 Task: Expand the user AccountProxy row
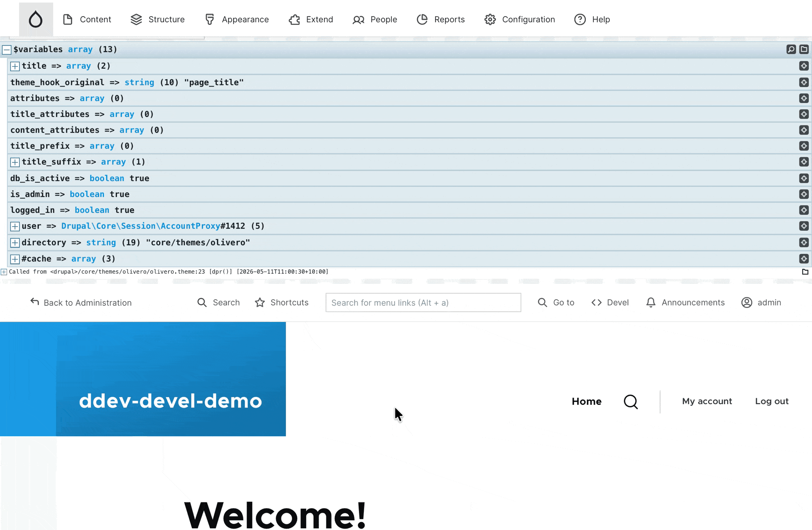click(x=15, y=226)
